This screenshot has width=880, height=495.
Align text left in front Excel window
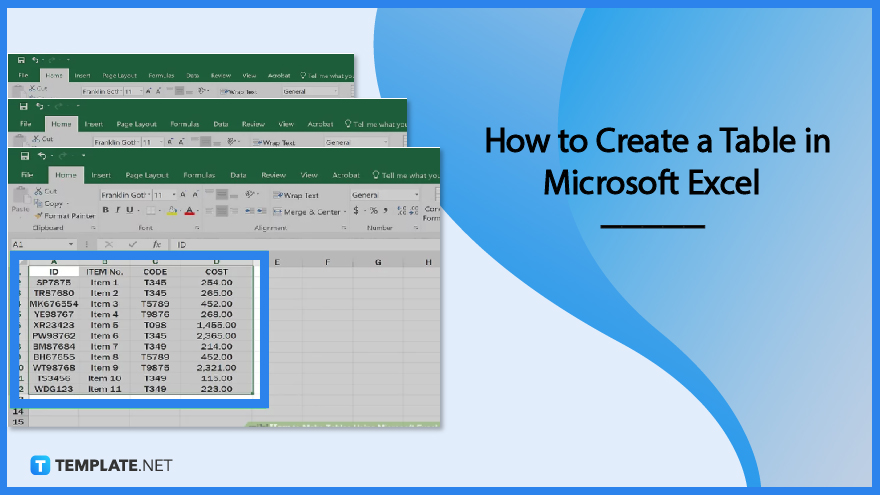click(x=209, y=211)
